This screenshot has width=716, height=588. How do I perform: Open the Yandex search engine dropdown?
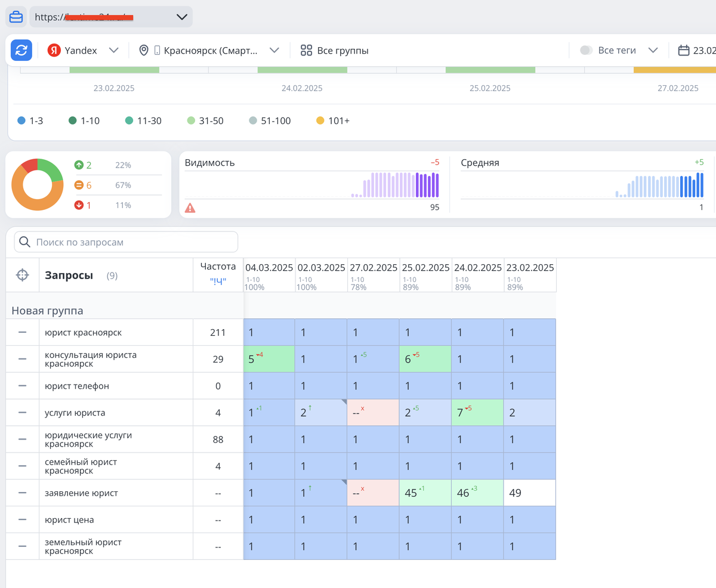(x=83, y=51)
